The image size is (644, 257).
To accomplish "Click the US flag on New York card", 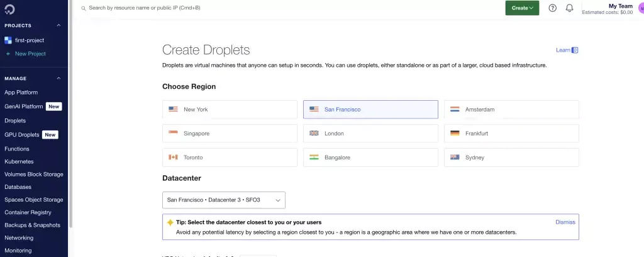I will pos(173,110).
